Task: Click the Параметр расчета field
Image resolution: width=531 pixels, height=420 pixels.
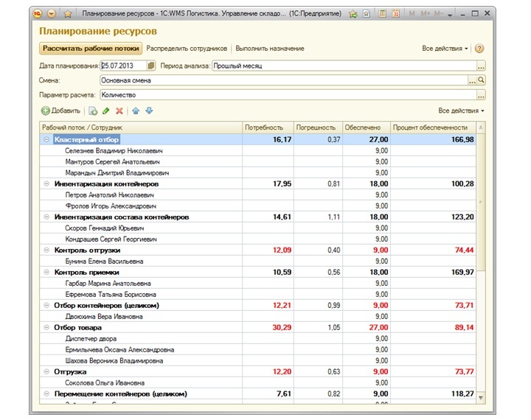Action: pos(288,95)
